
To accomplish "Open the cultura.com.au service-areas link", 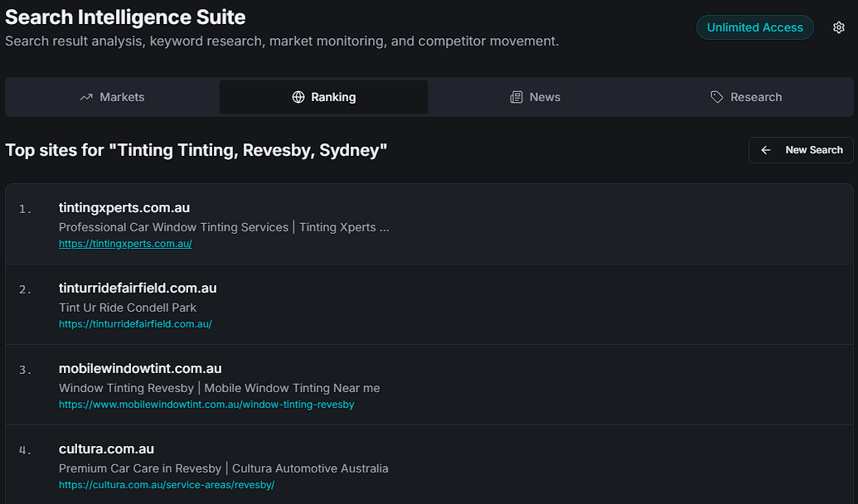I will 166,485.
